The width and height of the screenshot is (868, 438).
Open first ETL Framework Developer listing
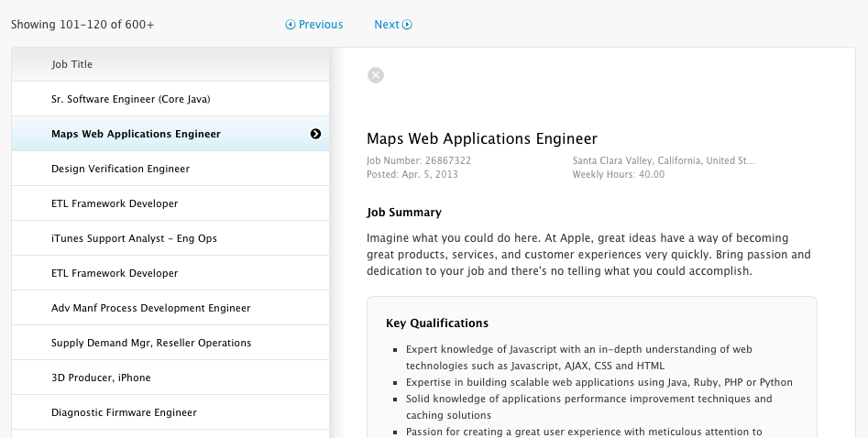click(115, 203)
